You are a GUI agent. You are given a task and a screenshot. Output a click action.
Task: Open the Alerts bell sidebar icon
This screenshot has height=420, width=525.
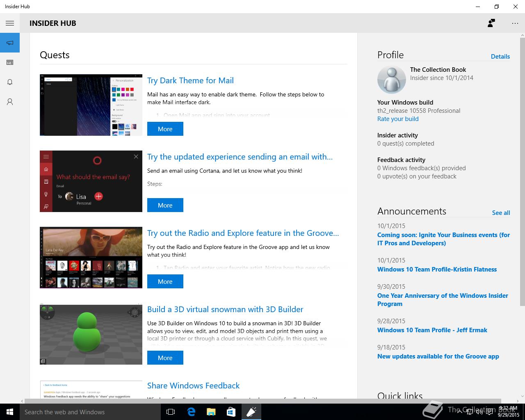(10, 82)
